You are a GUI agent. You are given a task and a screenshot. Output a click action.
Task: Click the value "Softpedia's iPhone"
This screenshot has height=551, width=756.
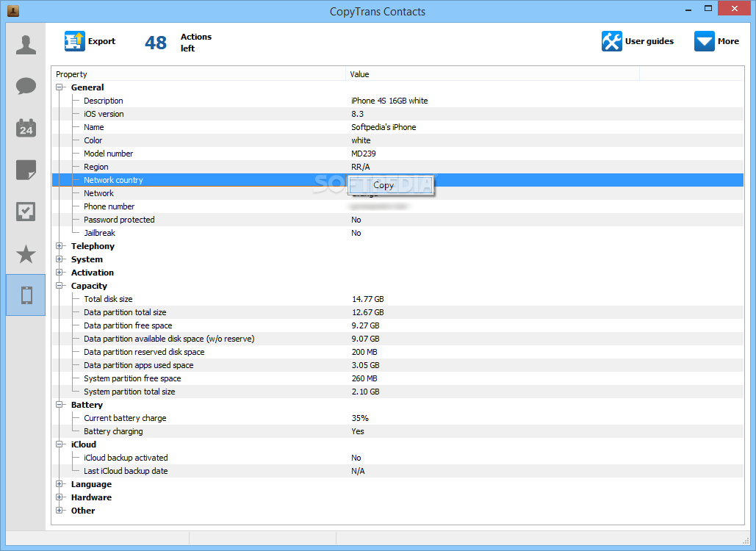coord(384,127)
